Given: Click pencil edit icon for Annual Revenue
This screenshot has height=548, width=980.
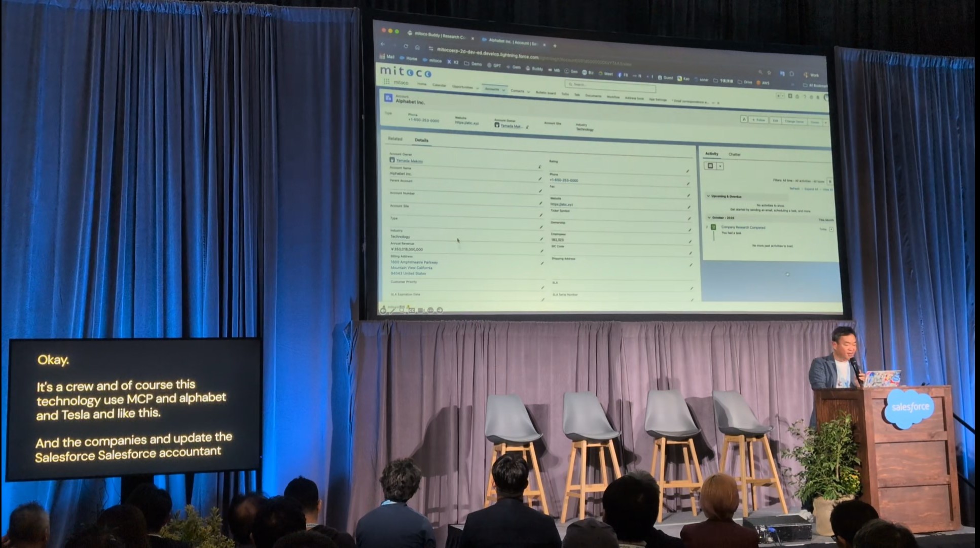Looking at the screenshot, I should [x=541, y=251].
